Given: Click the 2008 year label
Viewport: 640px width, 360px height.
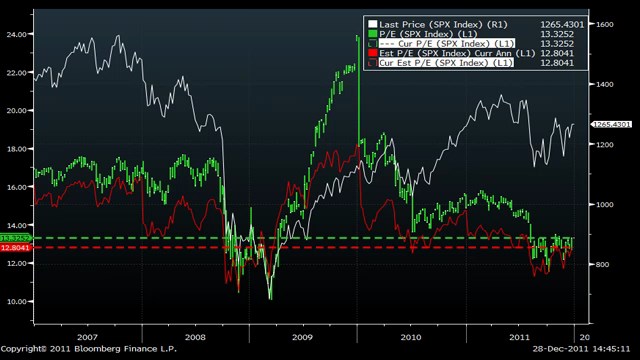Looking at the screenshot, I should tap(195, 337).
